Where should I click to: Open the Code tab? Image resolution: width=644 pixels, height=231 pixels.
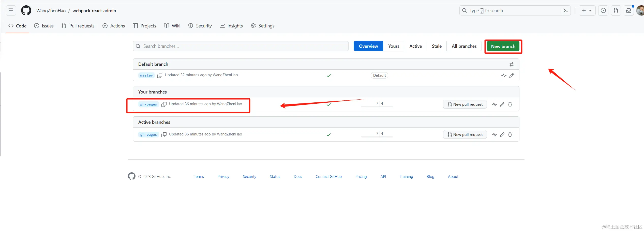[18, 26]
